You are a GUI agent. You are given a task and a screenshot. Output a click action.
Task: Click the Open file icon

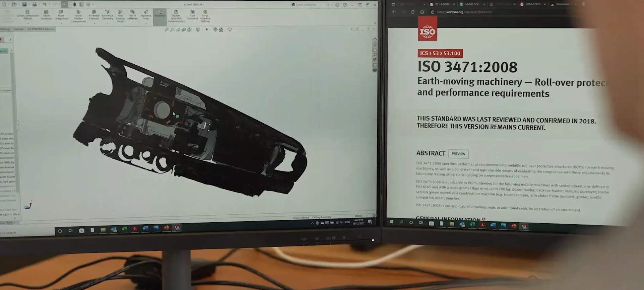tap(14, 4)
